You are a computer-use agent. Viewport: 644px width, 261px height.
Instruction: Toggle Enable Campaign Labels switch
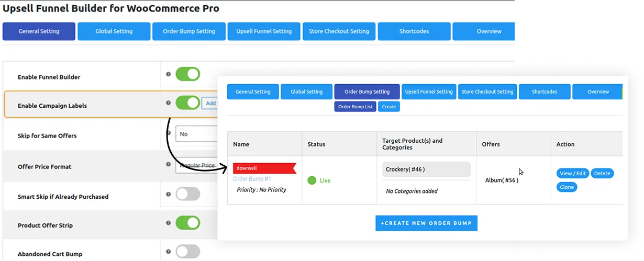[x=187, y=103]
